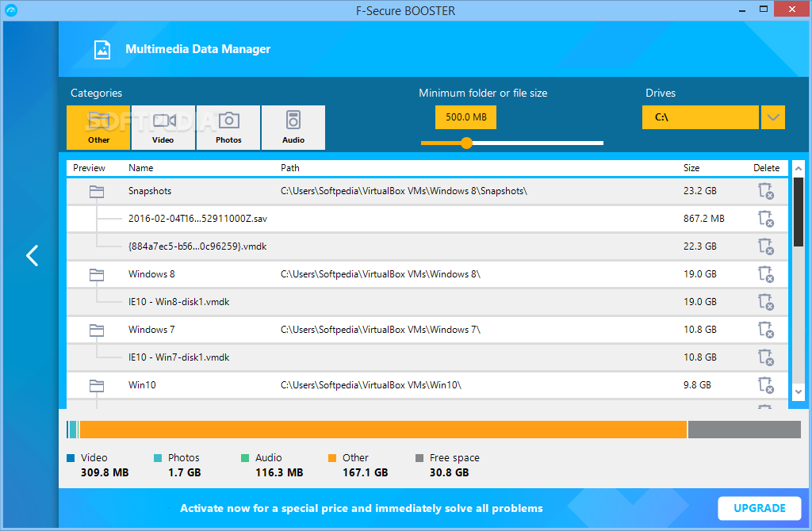Click the gray Free space bar segment
The width and height of the screenshot is (812, 531).
tap(744, 430)
